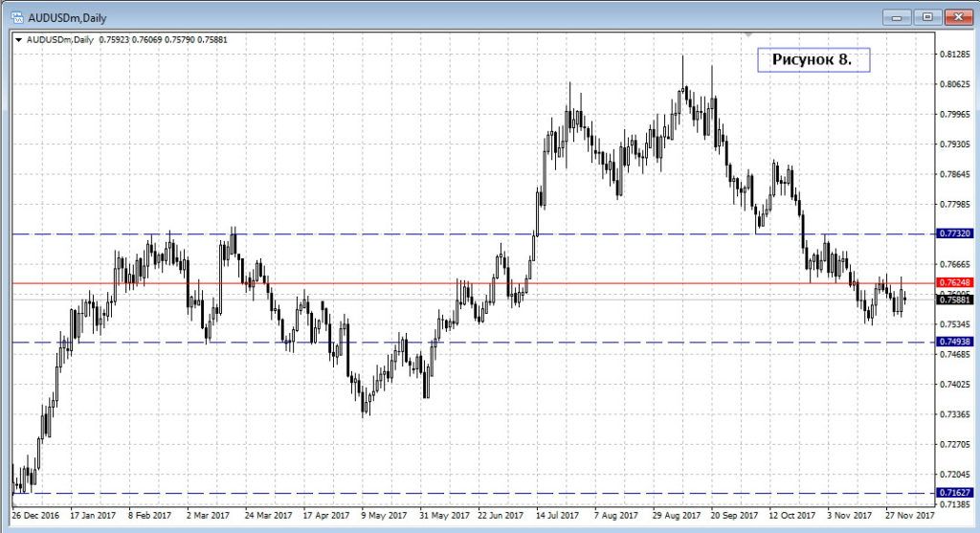Click the black 0.75881 current price tag
Image resolution: width=980 pixels, height=533 pixels.
click(954, 300)
